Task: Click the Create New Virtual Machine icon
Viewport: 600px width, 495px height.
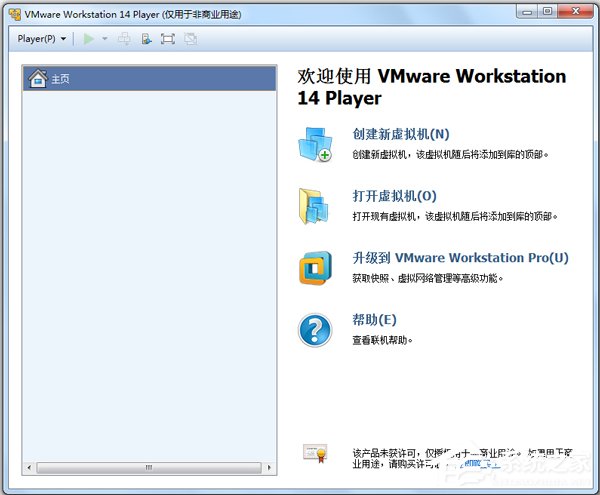Action: click(314, 144)
